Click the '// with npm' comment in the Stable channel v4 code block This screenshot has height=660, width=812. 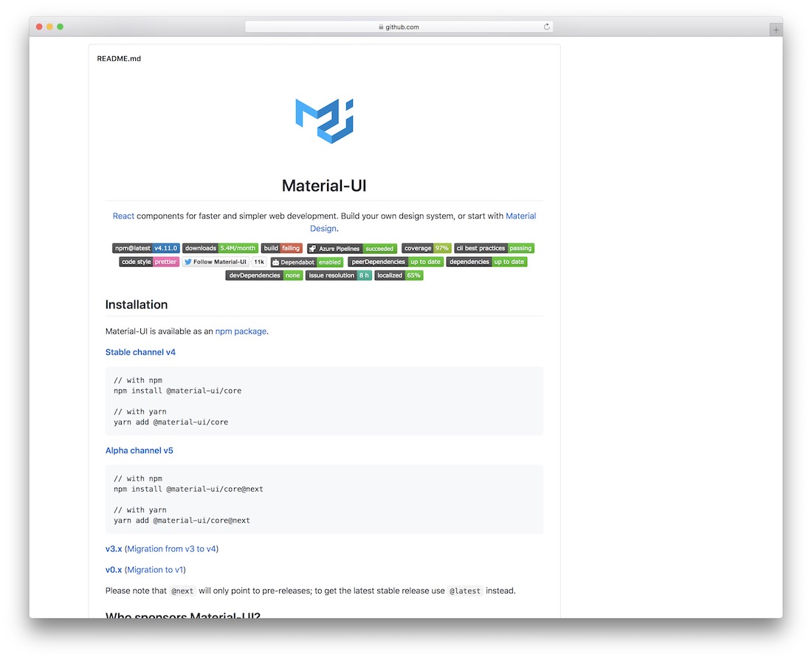(138, 380)
